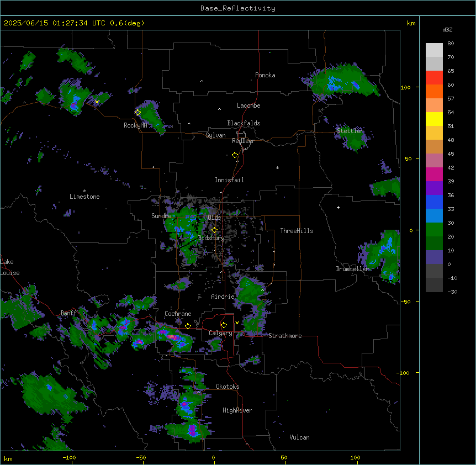Click the white asterisk marker east of Innisfail
476x465 pixels.
click(x=277, y=167)
